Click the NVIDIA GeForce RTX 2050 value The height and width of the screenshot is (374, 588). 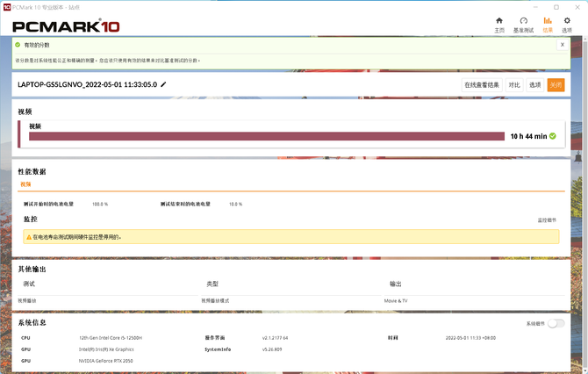[x=105, y=361]
